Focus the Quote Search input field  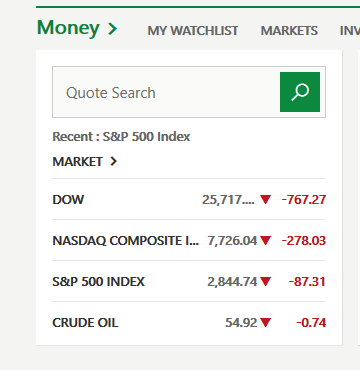click(166, 92)
